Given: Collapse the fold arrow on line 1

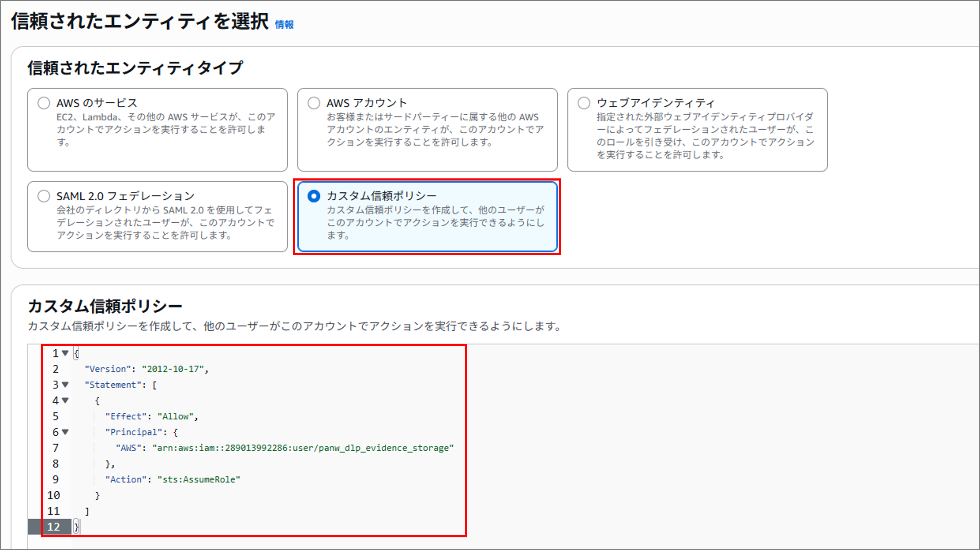Looking at the screenshot, I should [65, 353].
